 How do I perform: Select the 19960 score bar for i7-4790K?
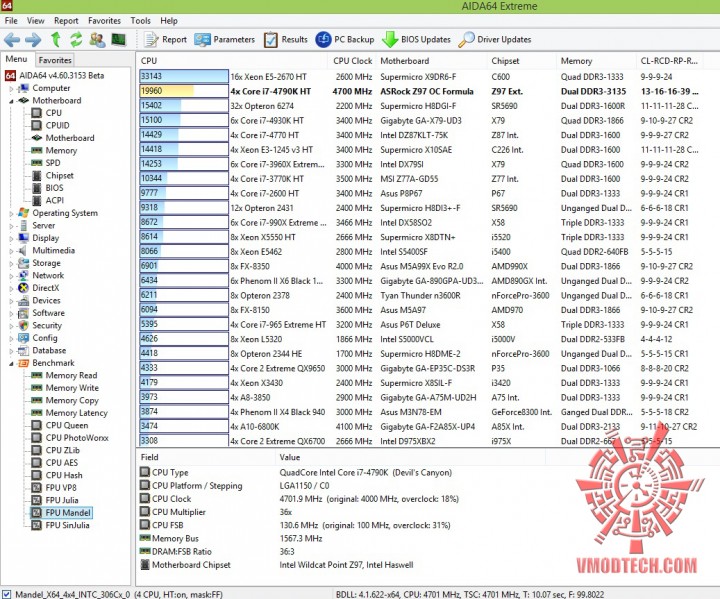tap(184, 91)
